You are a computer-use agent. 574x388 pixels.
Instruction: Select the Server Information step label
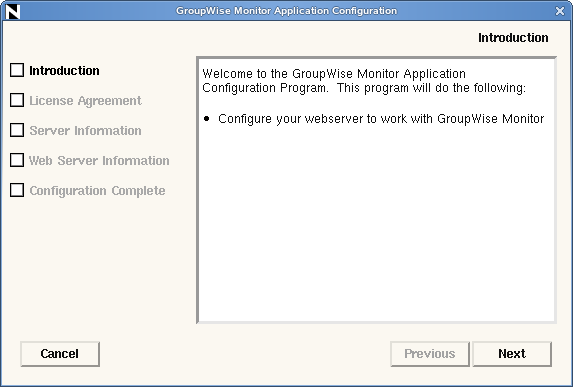pos(85,131)
